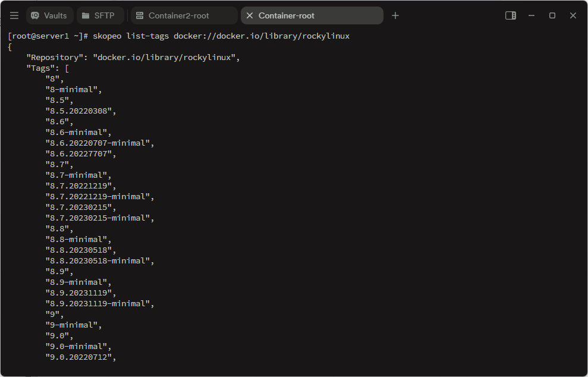
Task: Toggle the side panel layout icon
Action: pyautogui.click(x=511, y=15)
